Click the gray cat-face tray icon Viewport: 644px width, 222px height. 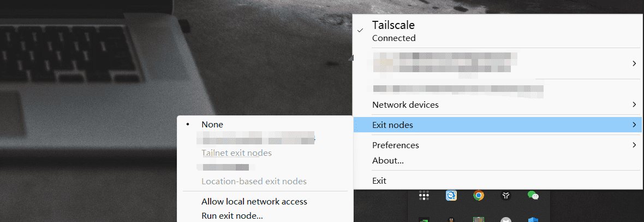click(506, 219)
